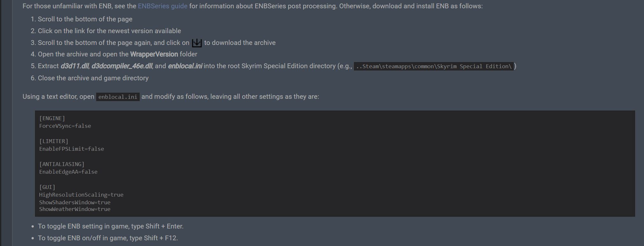Viewport: 644px width, 246px height.
Task: Click the d3dcompiler_46e.dll file name
Action: [122, 66]
